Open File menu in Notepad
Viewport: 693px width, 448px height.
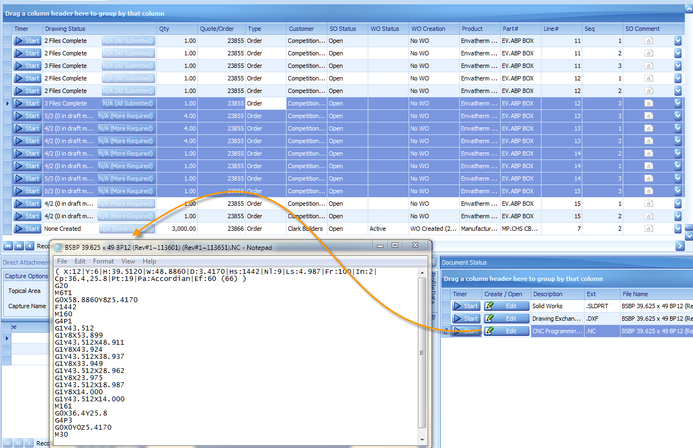62,261
